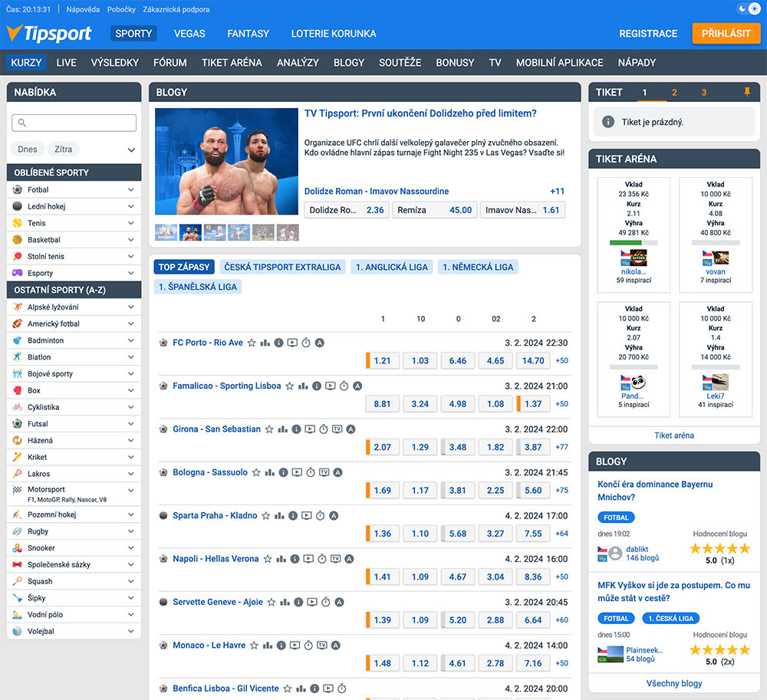
Task: Favorite the Benfica Lisboa - Gil Vicente match
Action: point(288,688)
